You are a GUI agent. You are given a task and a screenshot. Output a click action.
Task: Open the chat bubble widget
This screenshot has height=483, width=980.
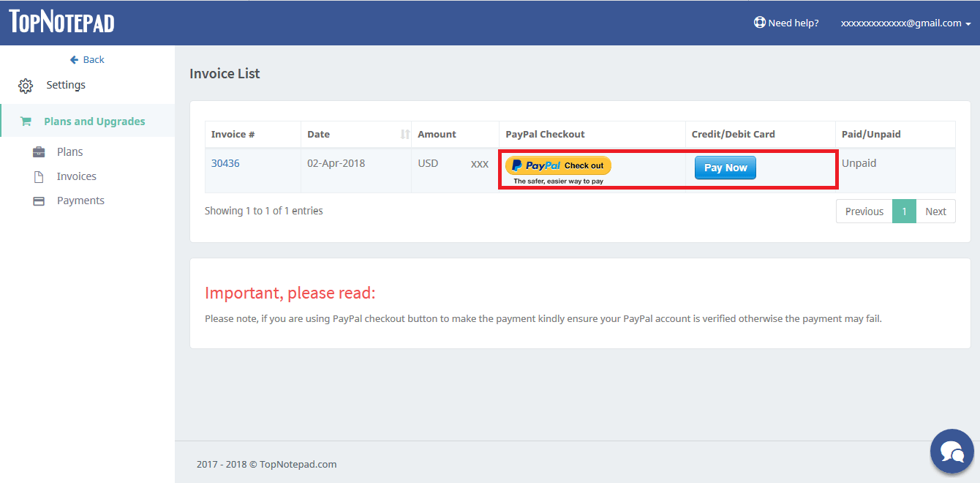(952, 452)
